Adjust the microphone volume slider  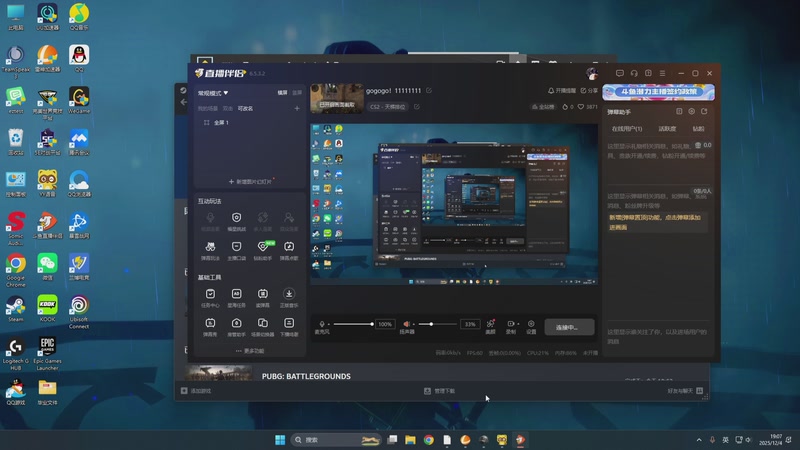pyautogui.click(x=353, y=324)
